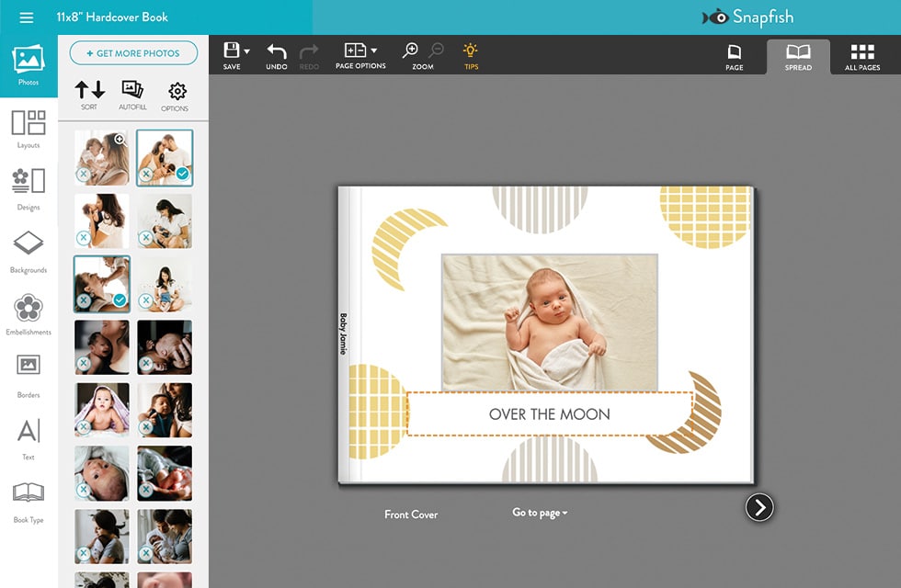Viewport: 901px width, 588px height.
Task: Switch to the Page view tab
Action: [734, 55]
